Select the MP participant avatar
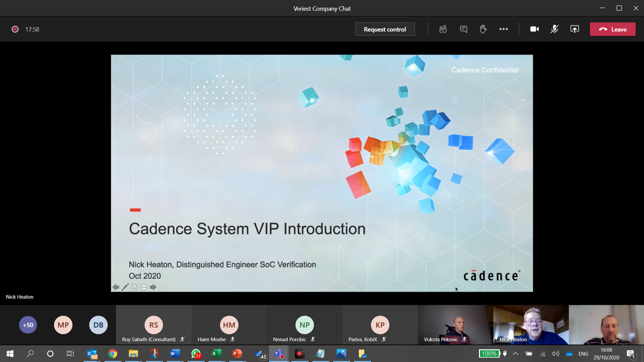The width and height of the screenshot is (644, 362). tap(63, 325)
